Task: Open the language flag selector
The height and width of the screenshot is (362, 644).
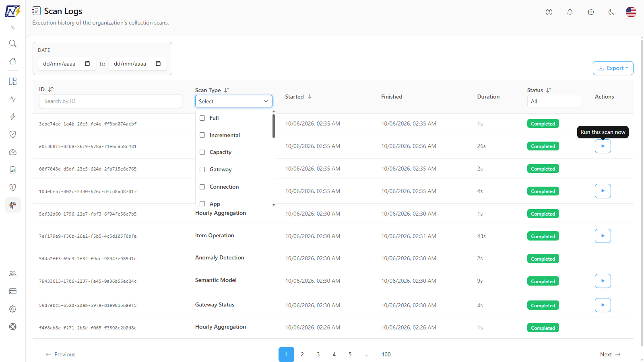Action: (x=631, y=12)
